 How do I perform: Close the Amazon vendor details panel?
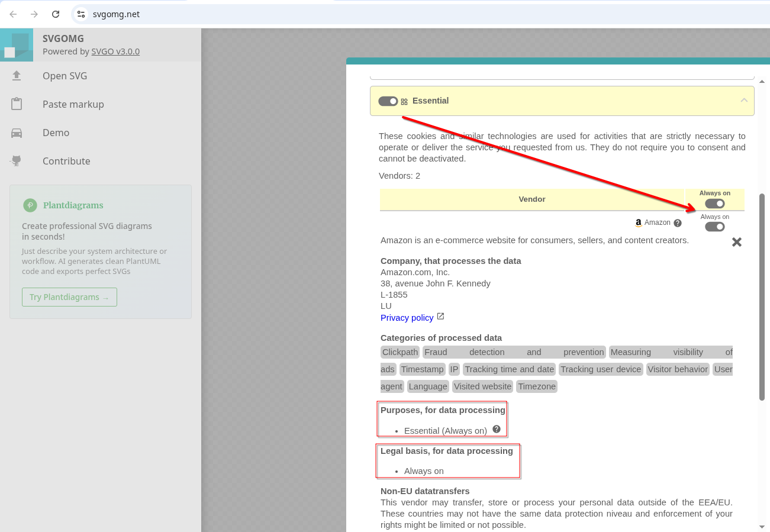(x=736, y=242)
